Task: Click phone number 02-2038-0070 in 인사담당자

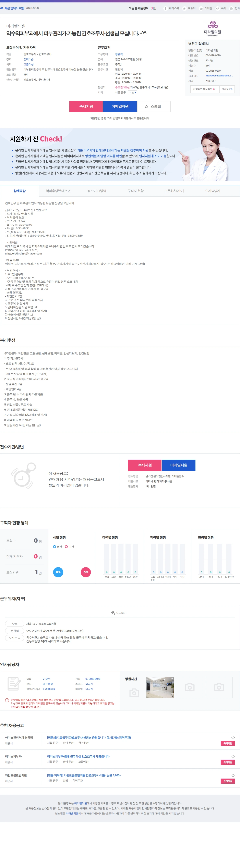Action: [x=93, y=679]
